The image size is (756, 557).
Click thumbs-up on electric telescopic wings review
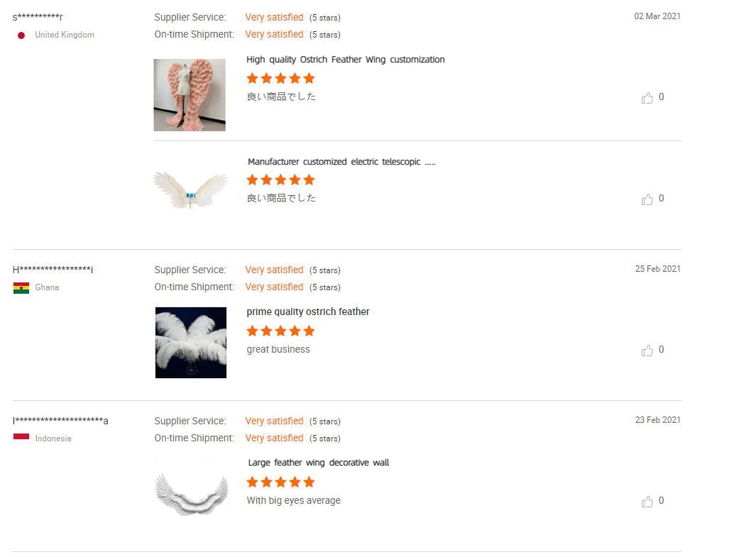click(647, 199)
